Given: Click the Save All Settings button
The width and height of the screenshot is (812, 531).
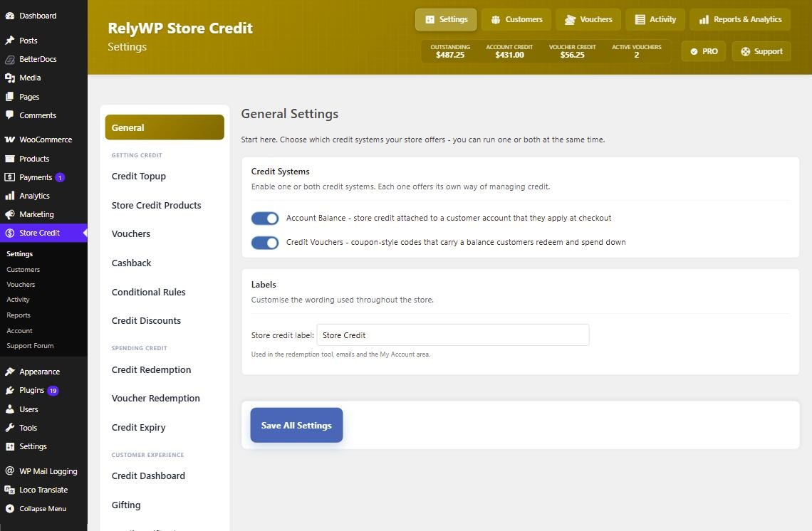Looking at the screenshot, I should pos(296,425).
